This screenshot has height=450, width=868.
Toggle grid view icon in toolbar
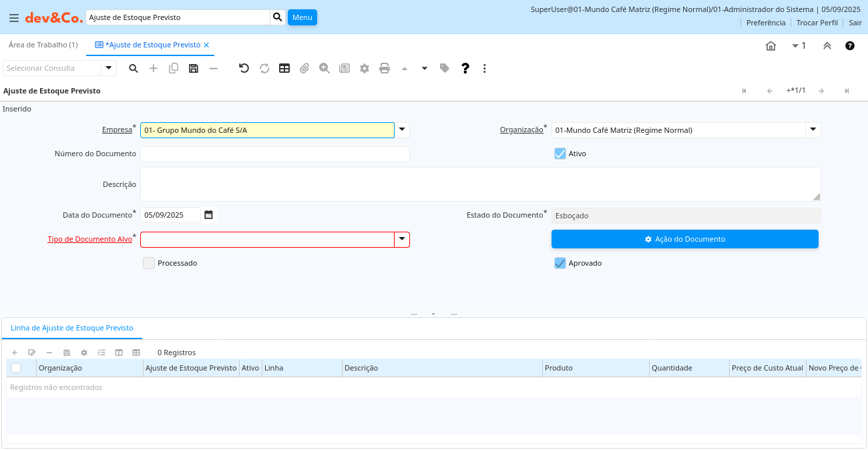tap(284, 68)
